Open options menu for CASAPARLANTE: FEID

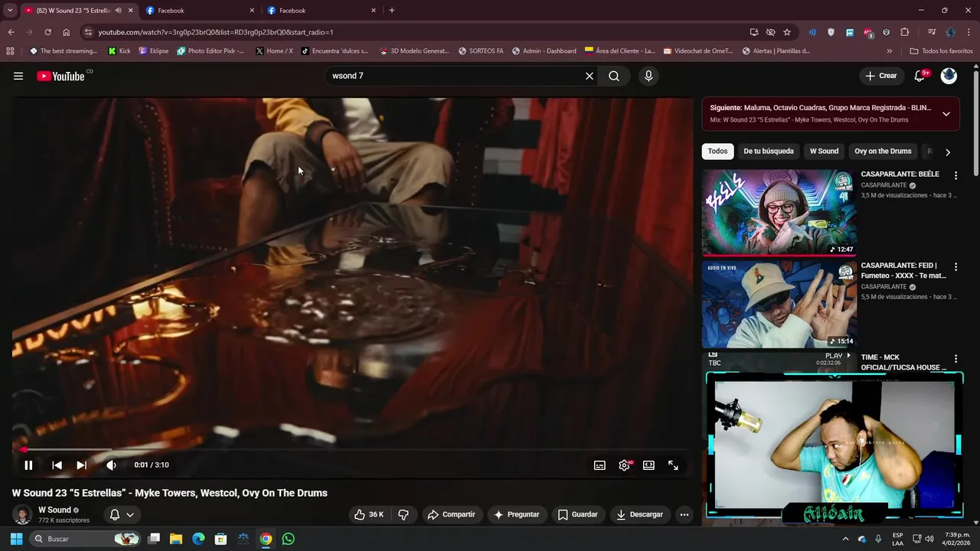tap(955, 267)
